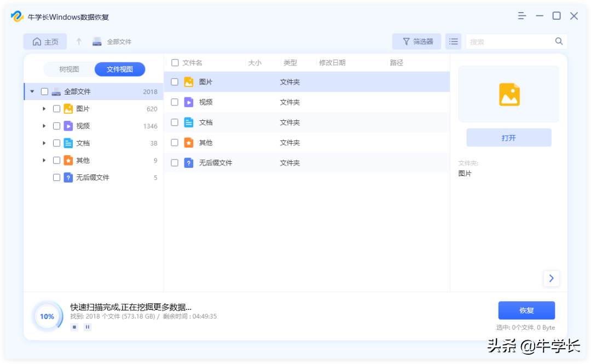Click the up-directory arrow in the breadcrumb bar
The image size is (591, 364).
click(79, 41)
